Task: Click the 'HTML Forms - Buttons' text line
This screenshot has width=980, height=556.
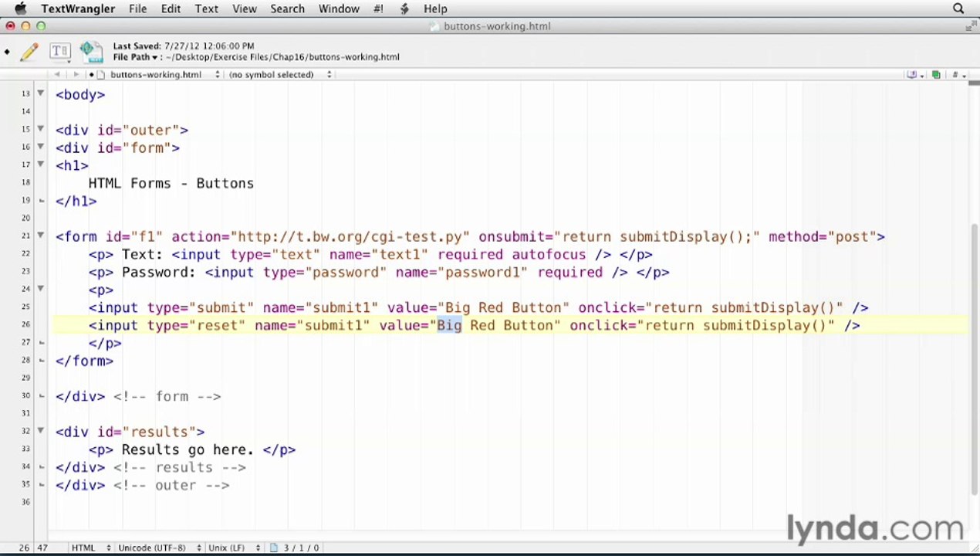Action: tap(171, 183)
